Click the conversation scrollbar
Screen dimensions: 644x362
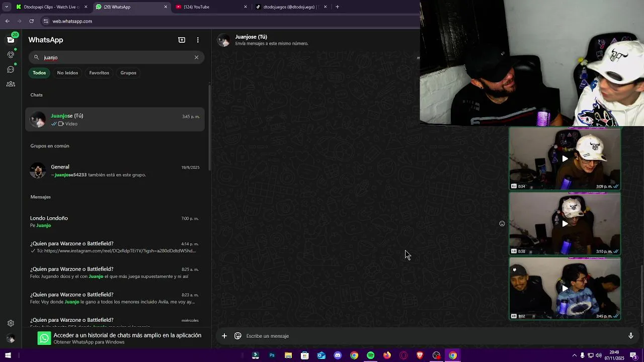coord(641,294)
